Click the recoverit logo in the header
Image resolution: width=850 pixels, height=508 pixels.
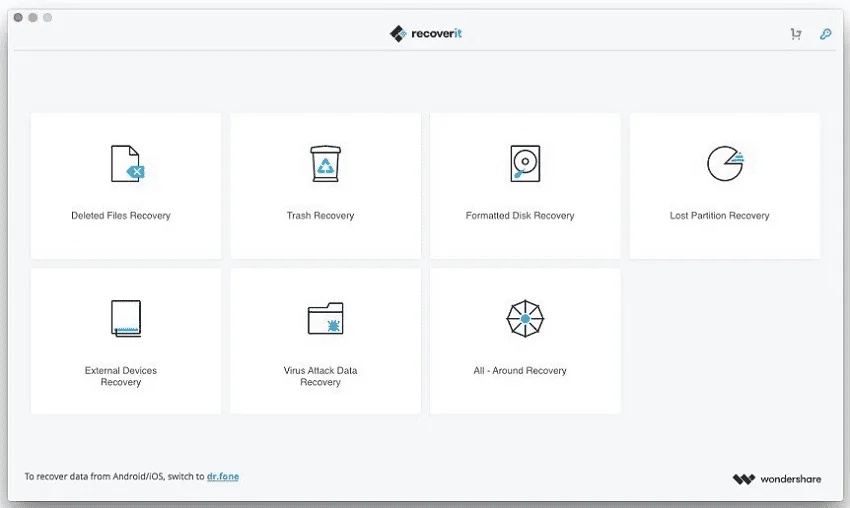pos(426,34)
